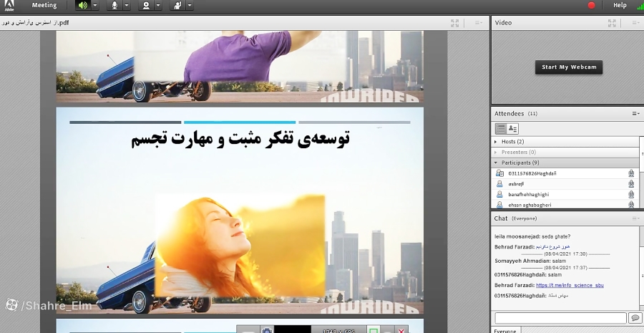
Task: Select the Everyone chat tab
Action: [505, 330]
